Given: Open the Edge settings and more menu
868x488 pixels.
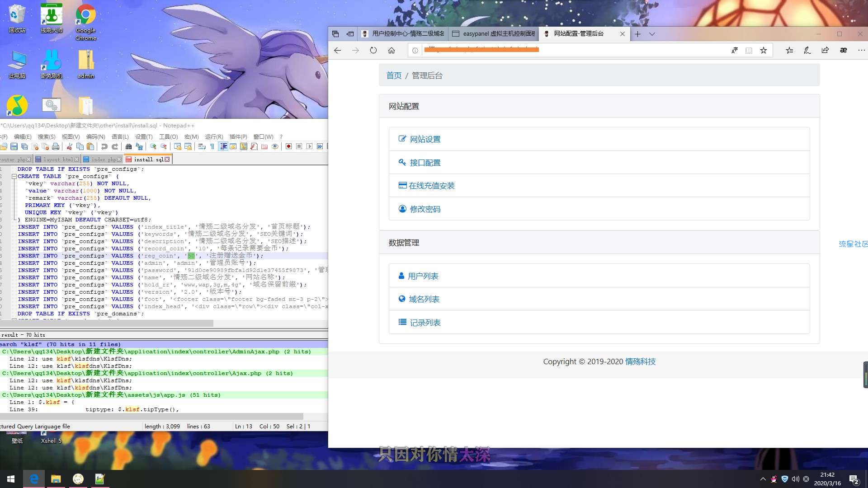Looking at the screenshot, I should (861, 50).
